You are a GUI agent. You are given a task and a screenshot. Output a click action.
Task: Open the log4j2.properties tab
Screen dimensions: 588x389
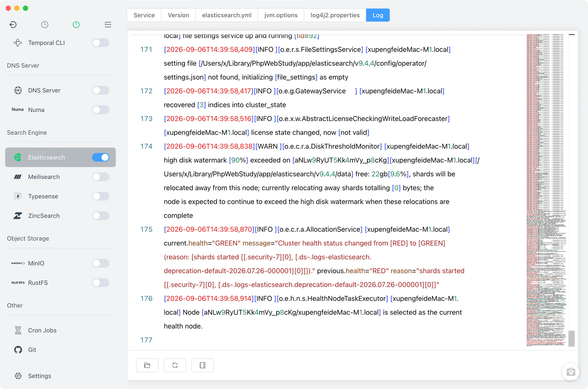[335, 15]
